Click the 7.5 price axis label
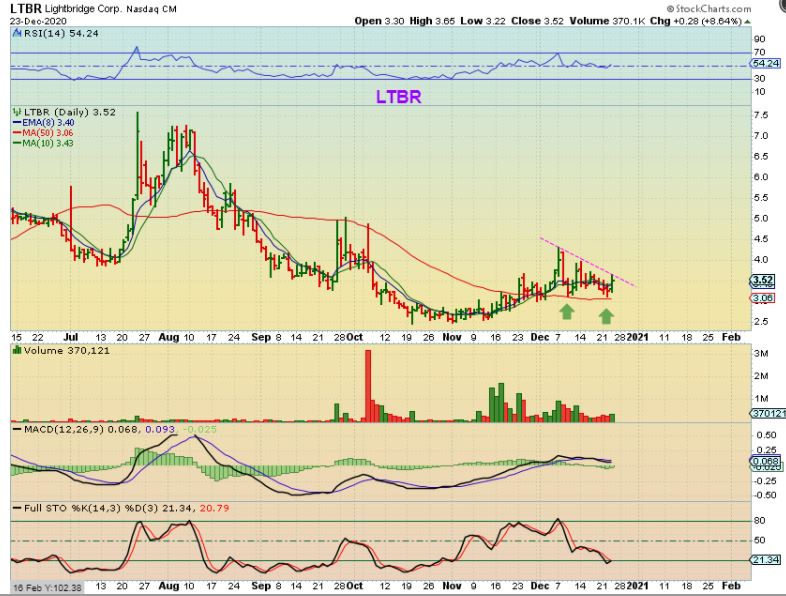This screenshot has width=786, height=596. click(761, 115)
